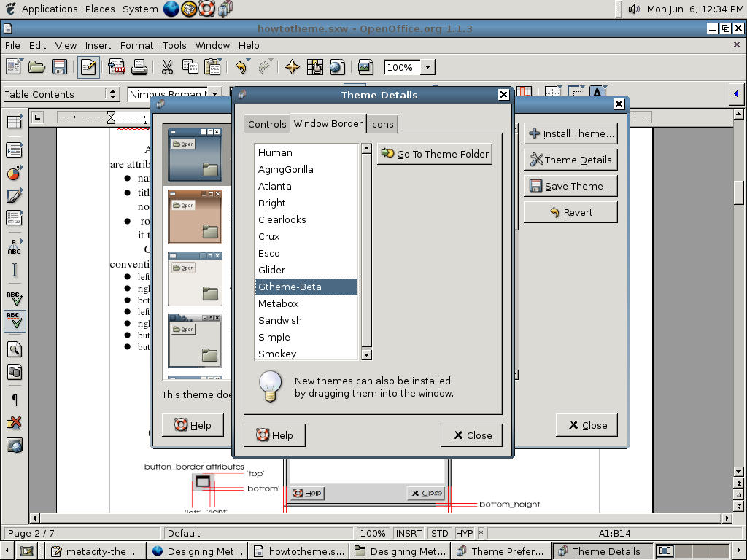This screenshot has height=560, width=747.
Task: Open Stylist icon in toolbar
Action: pos(315,66)
